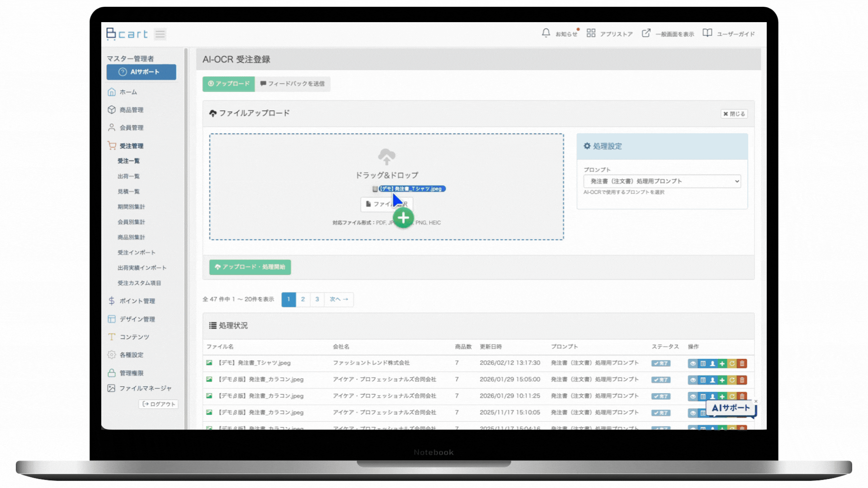The height and width of the screenshot is (488, 868).
Task: Select the フィードバックを送信 tab
Action: [292, 84]
